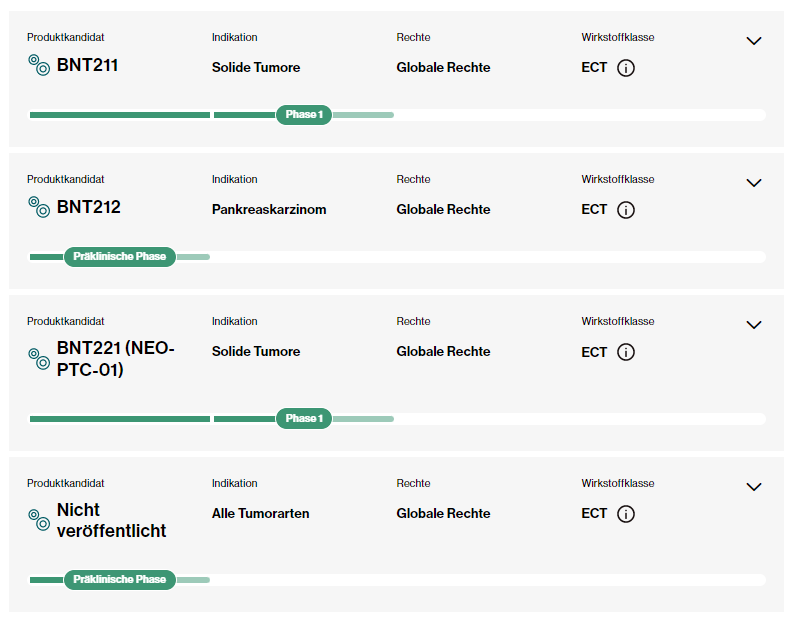794x617 pixels.
Task: Click the cell therapy icon beside BNT211
Action: coord(39,65)
